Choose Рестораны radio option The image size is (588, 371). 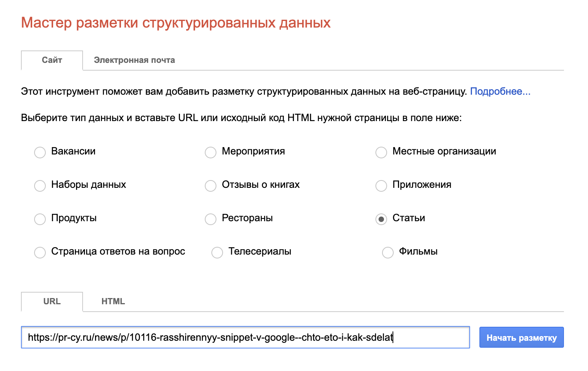pyautogui.click(x=211, y=219)
